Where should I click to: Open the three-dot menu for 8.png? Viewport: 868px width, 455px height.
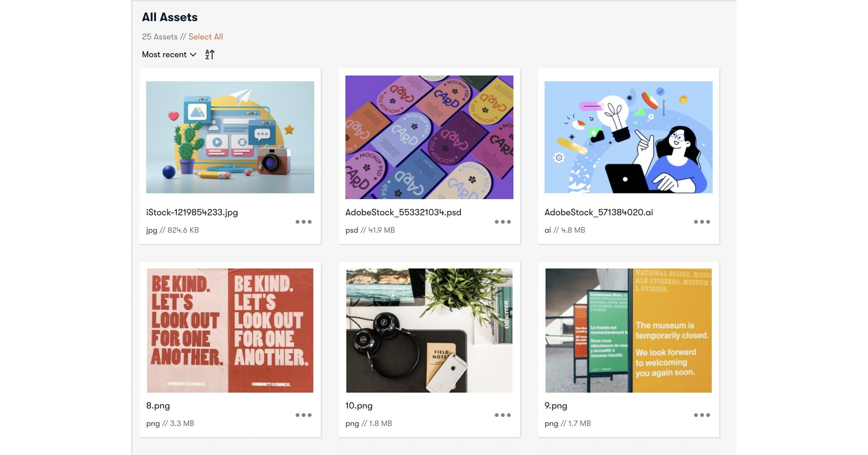(303, 415)
